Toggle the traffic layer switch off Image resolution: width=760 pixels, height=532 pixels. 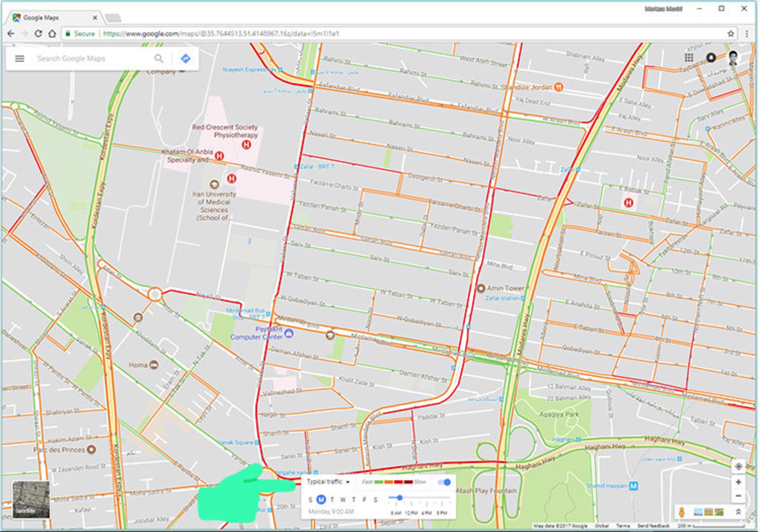click(444, 482)
